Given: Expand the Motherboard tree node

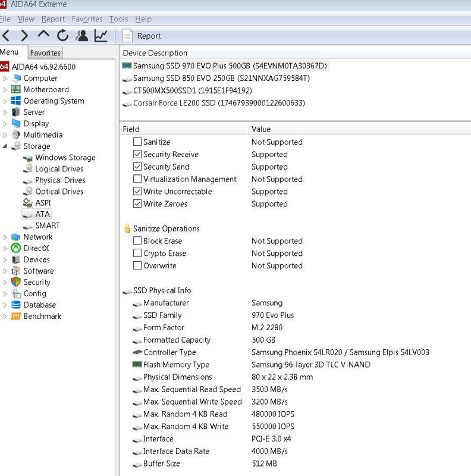Looking at the screenshot, I should click(5, 90).
